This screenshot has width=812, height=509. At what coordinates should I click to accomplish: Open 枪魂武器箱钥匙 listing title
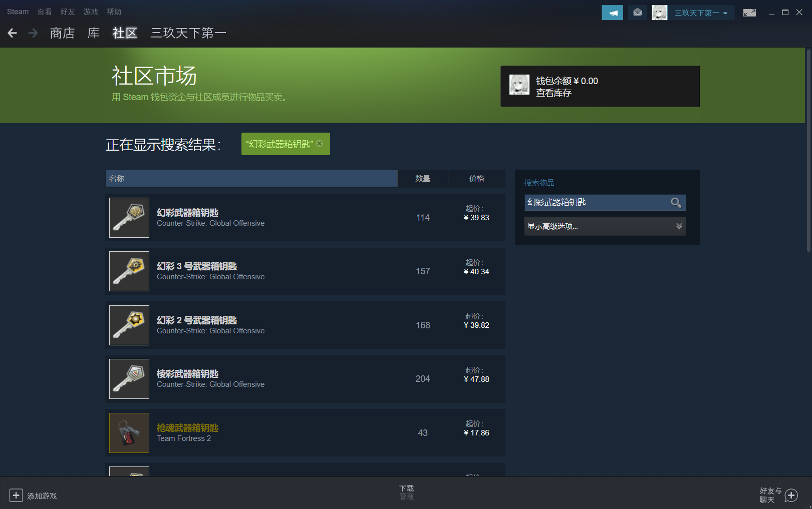coord(187,428)
